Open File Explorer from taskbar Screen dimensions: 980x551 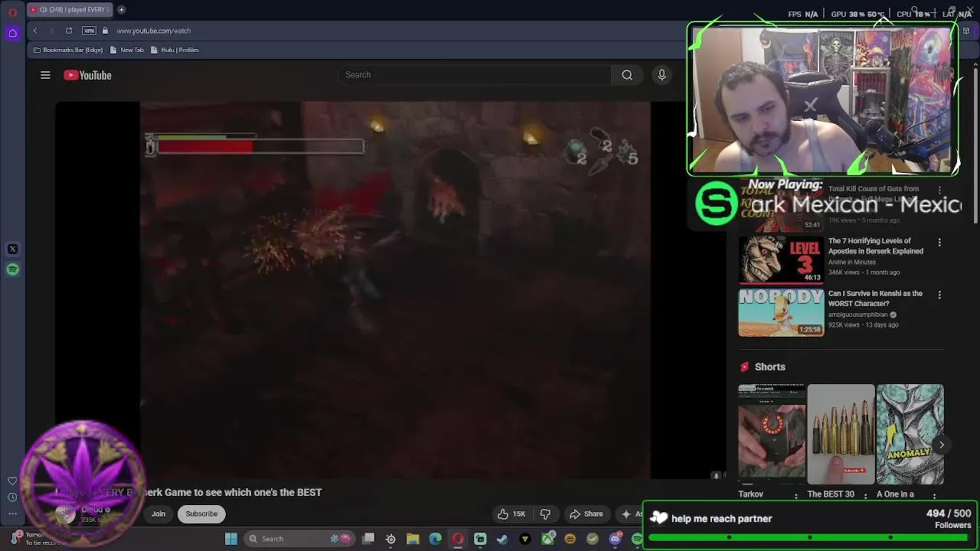[x=413, y=539]
